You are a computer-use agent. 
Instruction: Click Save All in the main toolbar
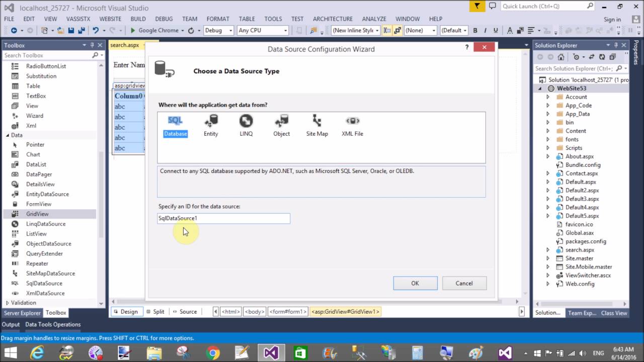click(80, 30)
